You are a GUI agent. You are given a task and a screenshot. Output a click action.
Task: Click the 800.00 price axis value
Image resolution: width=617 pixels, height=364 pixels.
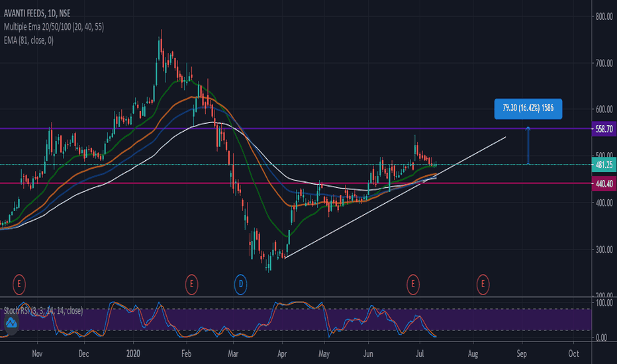pos(604,16)
